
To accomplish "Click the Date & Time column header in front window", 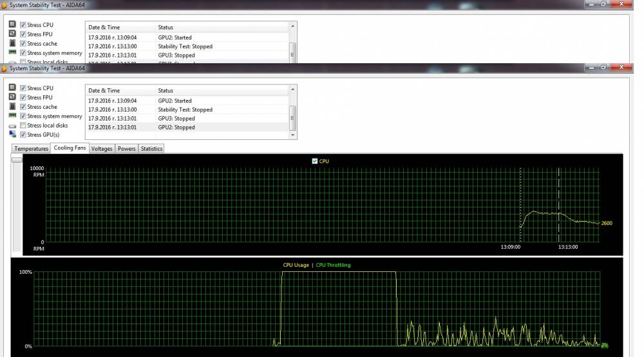I will click(x=120, y=90).
